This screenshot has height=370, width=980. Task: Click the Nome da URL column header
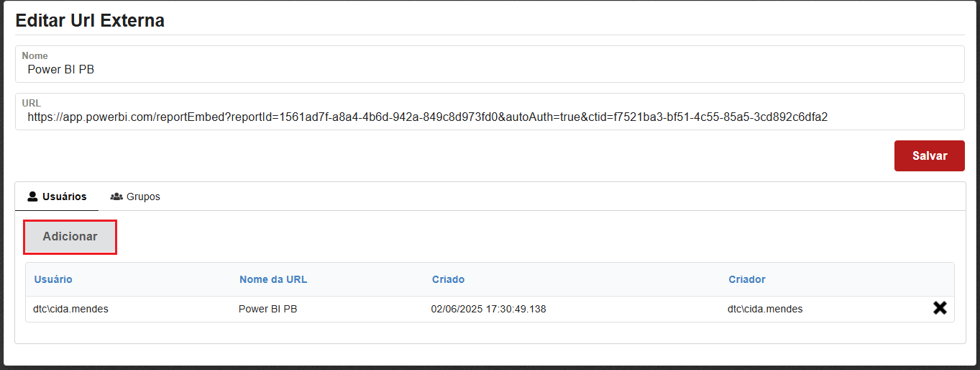point(273,279)
